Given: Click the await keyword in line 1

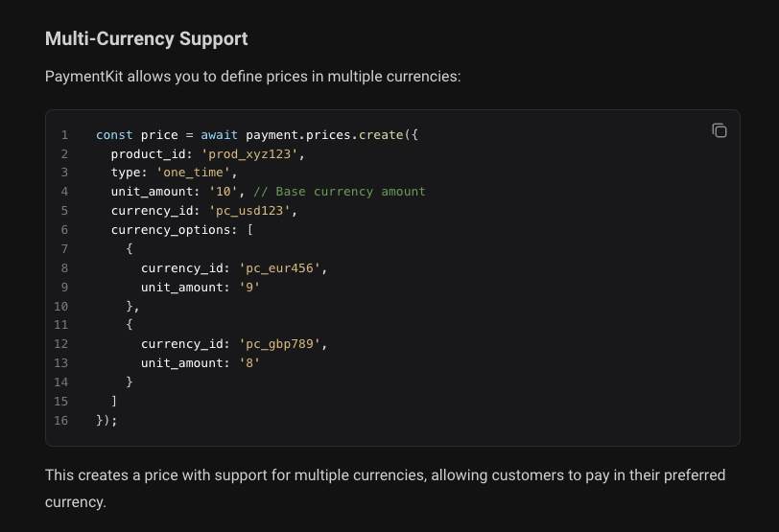Looking at the screenshot, I should click(219, 135).
